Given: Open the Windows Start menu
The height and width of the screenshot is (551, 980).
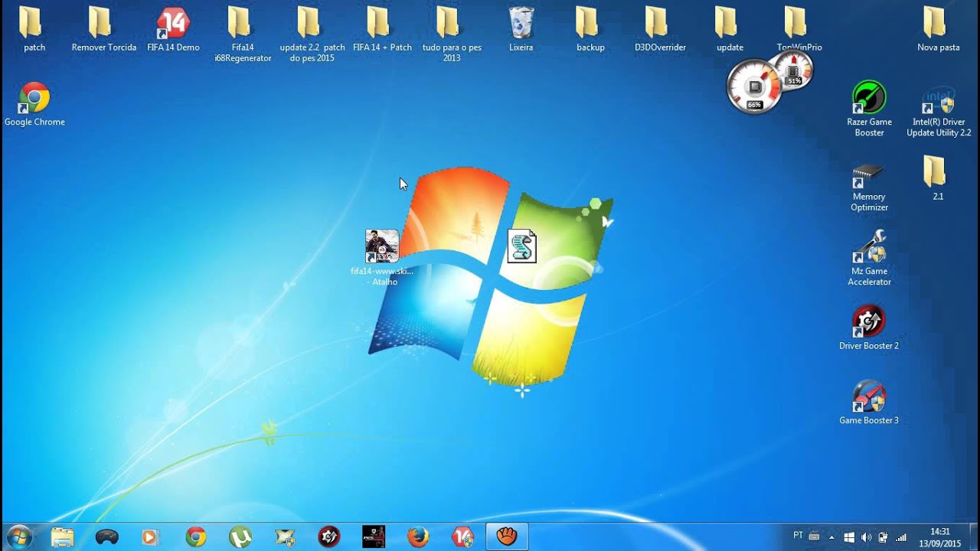Looking at the screenshot, I should tap(18, 536).
